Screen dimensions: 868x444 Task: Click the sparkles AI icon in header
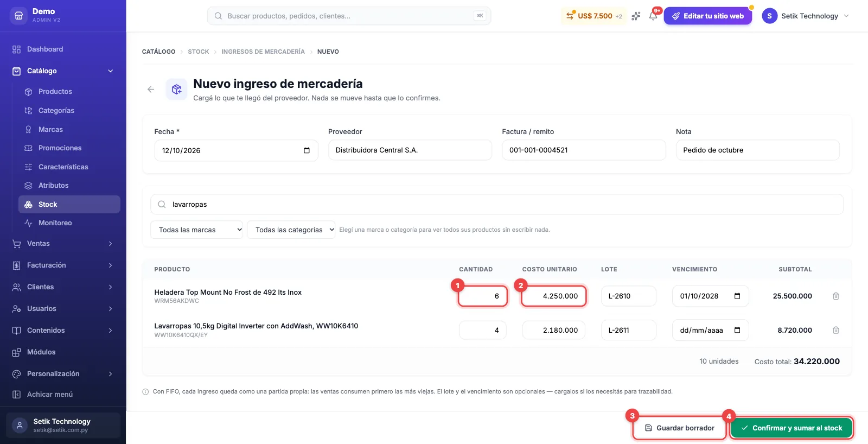(636, 16)
